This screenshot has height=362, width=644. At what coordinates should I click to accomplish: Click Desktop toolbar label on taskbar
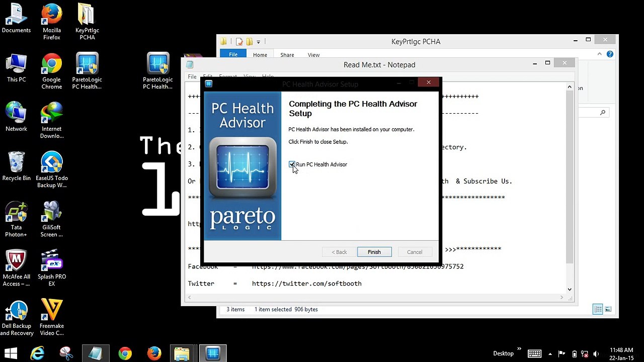tap(503, 353)
